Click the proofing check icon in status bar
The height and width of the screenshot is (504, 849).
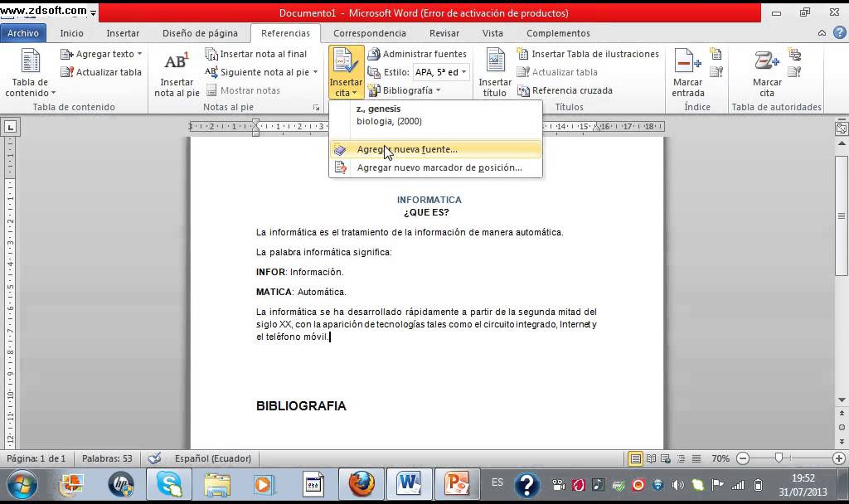(x=154, y=458)
